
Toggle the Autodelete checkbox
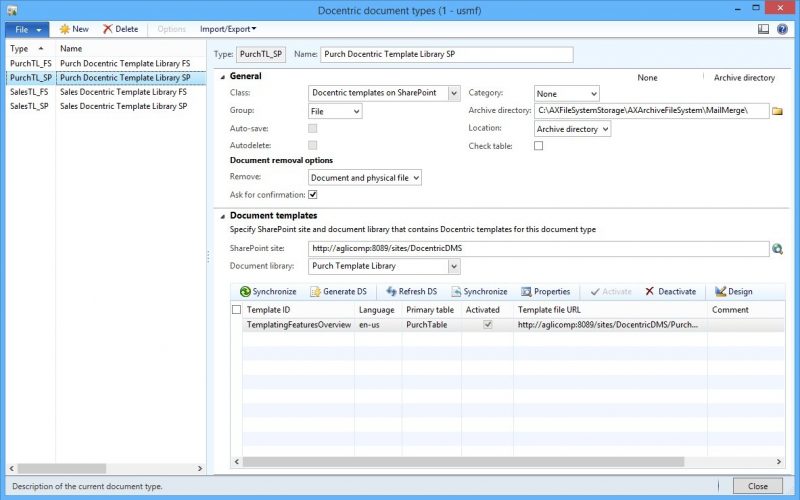[312, 145]
